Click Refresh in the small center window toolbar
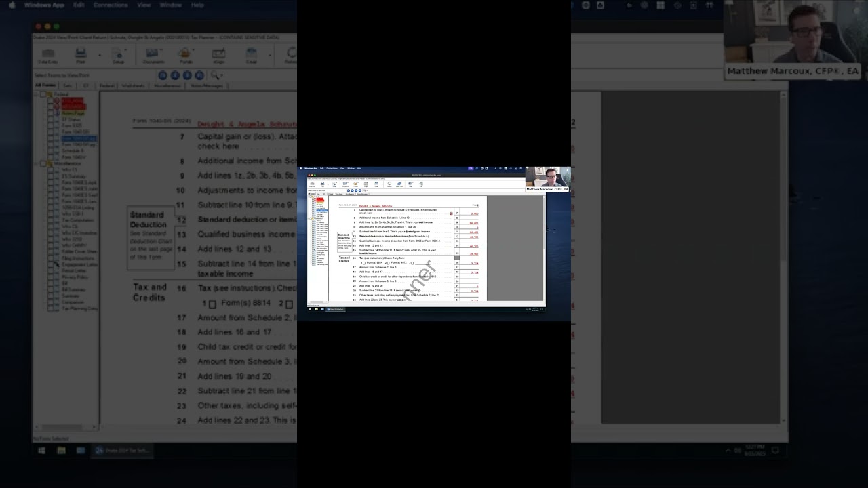868x488 pixels. point(389,184)
